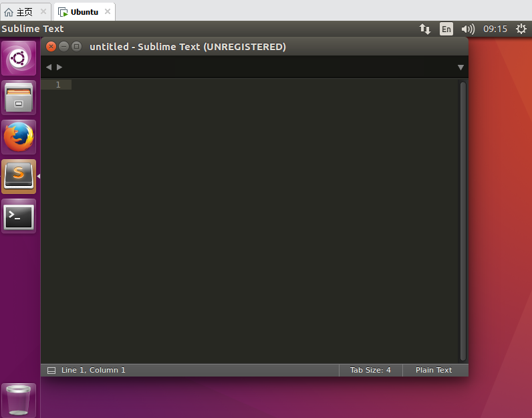Click Line 1, Column 1 in status bar
This screenshot has width=532, height=418.
pyautogui.click(x=94, y=370)
